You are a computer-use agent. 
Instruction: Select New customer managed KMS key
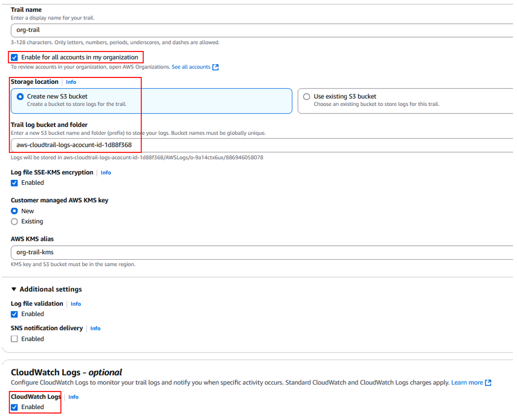click(14, 211)
